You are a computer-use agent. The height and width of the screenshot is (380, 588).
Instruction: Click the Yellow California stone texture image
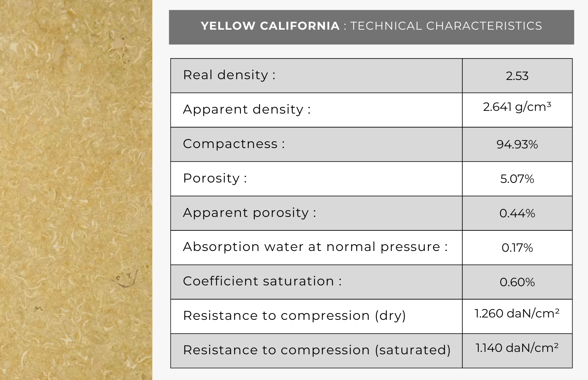[76, 190]
